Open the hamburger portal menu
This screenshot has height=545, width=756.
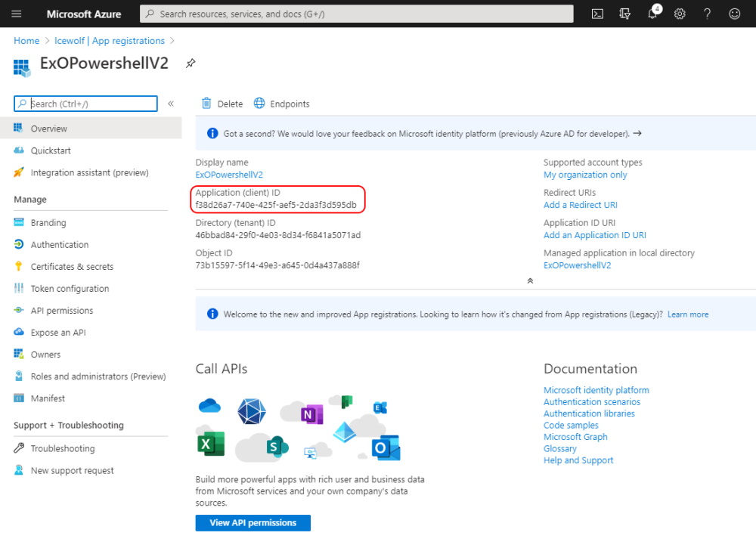coord(17,14)
